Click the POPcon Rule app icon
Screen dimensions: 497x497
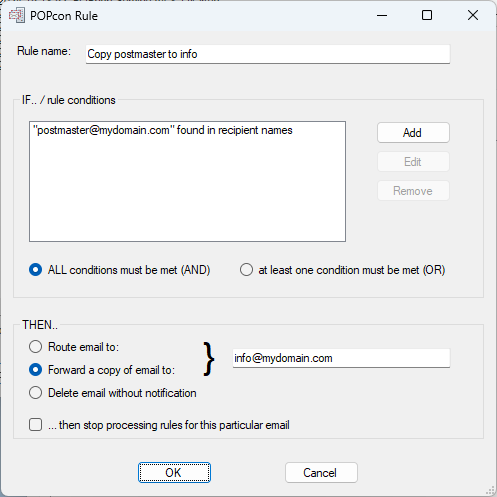[x=17, y=16]
